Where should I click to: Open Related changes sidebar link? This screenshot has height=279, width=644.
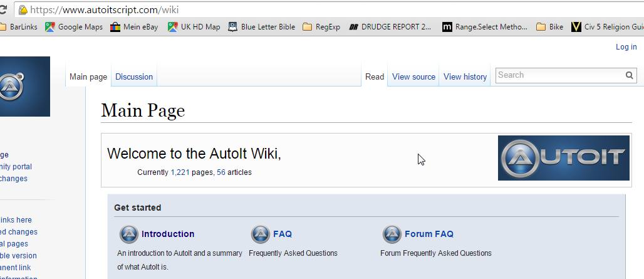tap(19, 232)
